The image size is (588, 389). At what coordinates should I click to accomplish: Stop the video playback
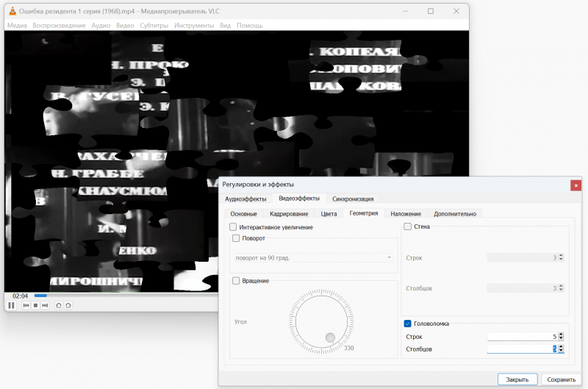(x=35, y=305)
